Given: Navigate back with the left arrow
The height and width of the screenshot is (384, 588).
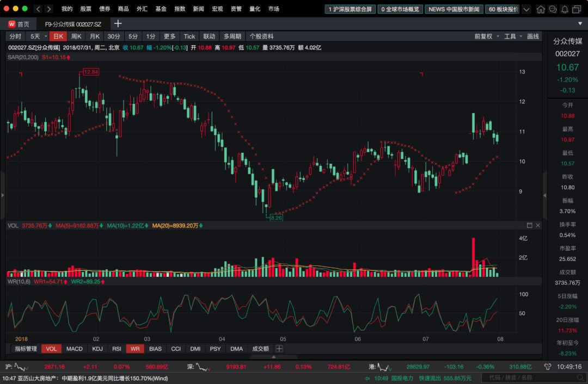Looking at the screenshot, I should coord(38,9).
